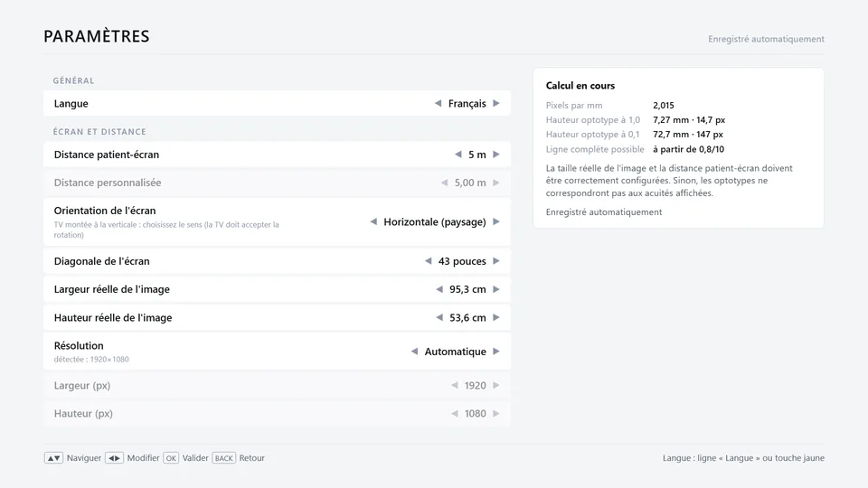Viewport: 868px width, 488px height.
Task: Click the Hauteur (px) label
Action: [83, 414]
